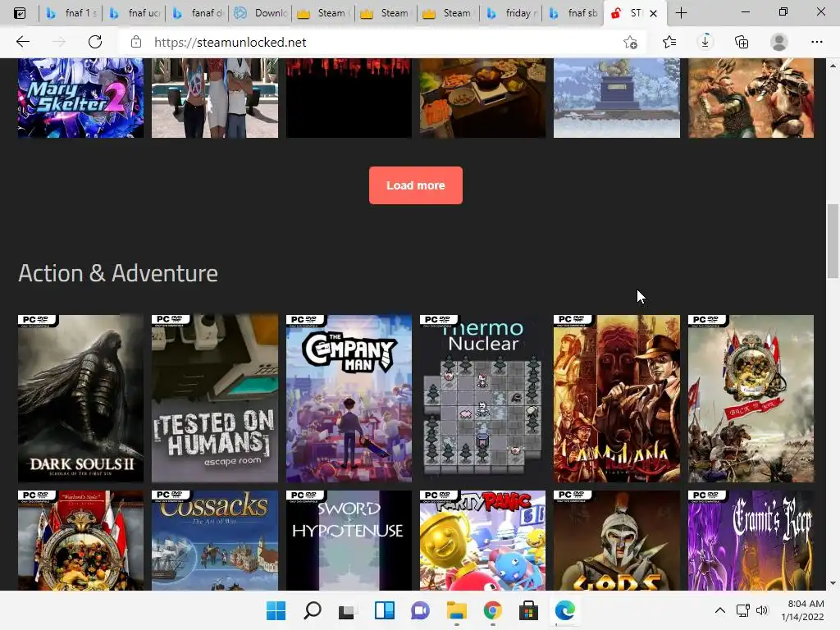Open Task View on the taskbar

348,610
